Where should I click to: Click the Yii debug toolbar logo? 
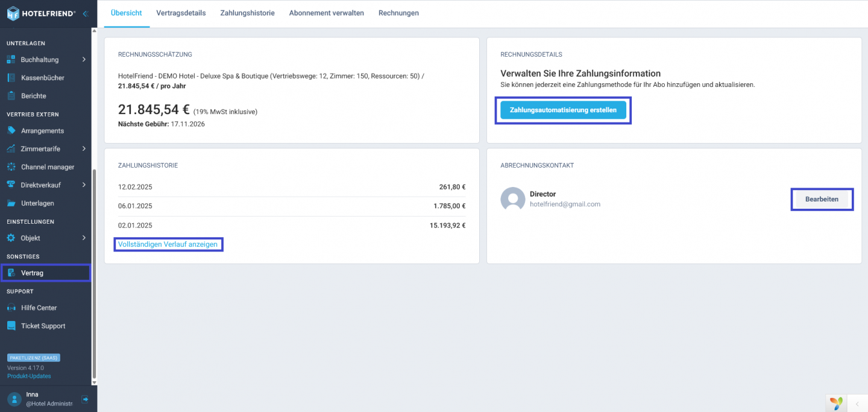[x=835, y=404]
